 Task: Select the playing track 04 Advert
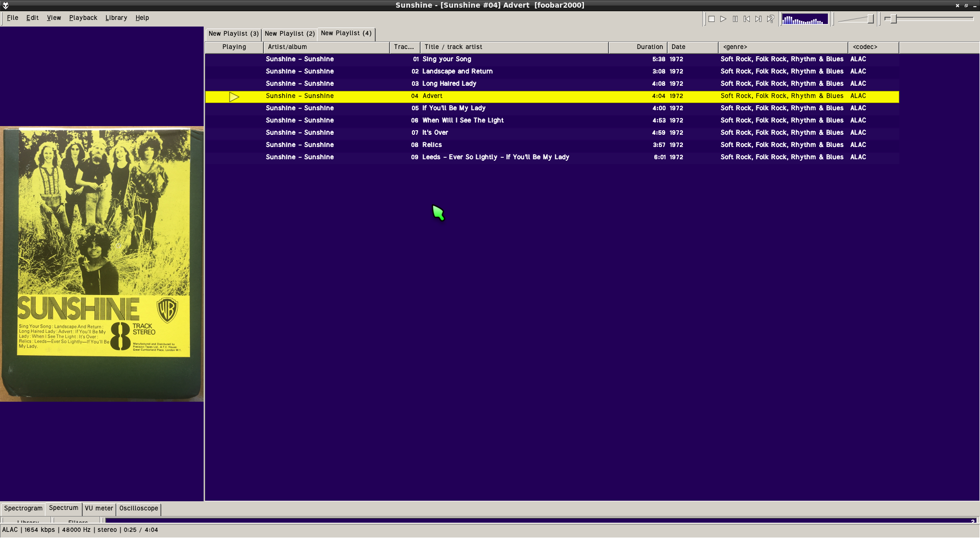tap(552, 96)
